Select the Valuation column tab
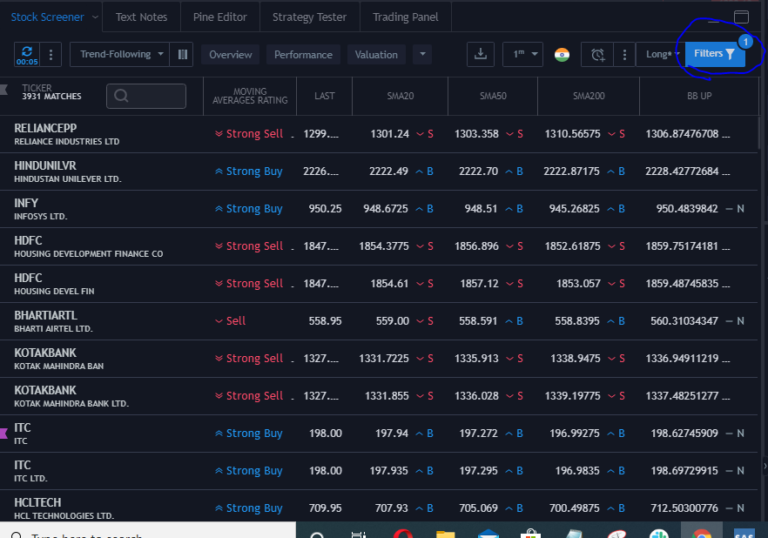 coord(376,54)
